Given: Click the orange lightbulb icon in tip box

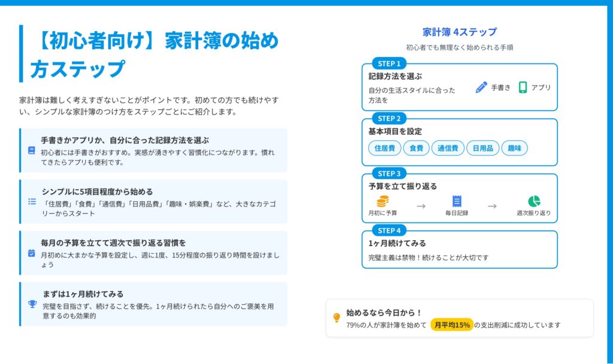Looking at the screenshot, I should coord(336,318).
